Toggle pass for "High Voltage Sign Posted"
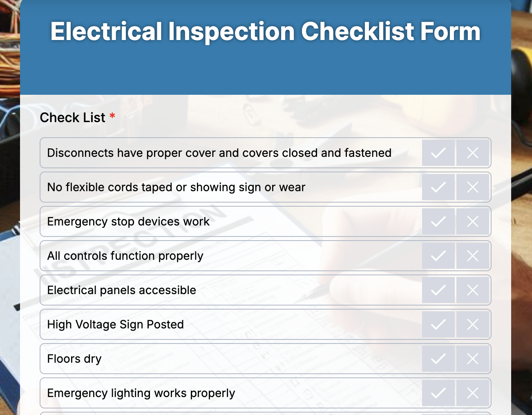Screen dimensions: 532x415 coord(438,324)
